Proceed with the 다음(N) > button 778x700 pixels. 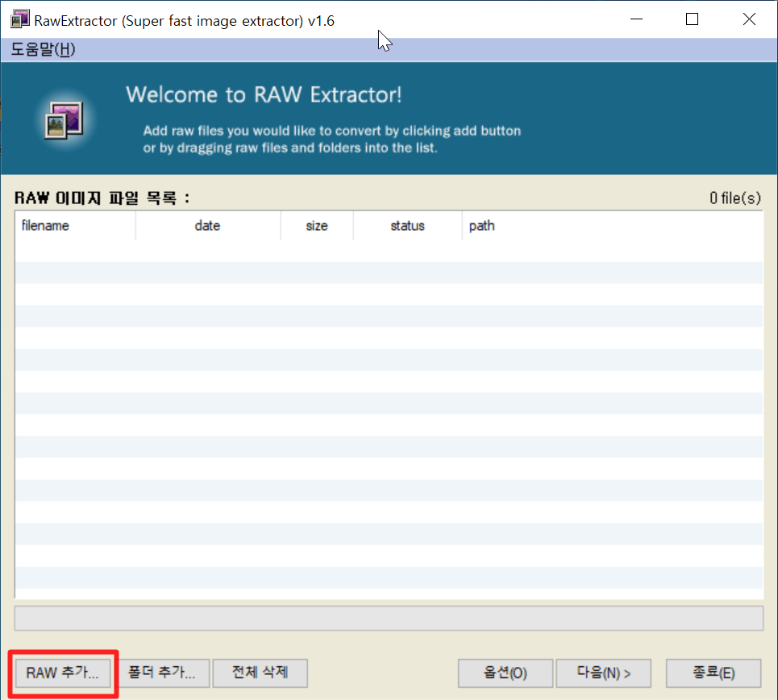click(x=603, y=673)
